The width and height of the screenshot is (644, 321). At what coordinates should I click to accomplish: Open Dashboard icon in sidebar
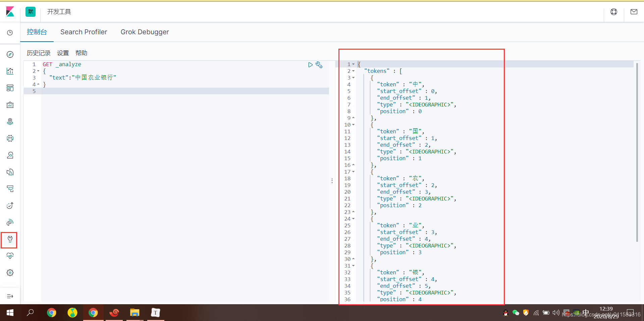coord(10,88)
